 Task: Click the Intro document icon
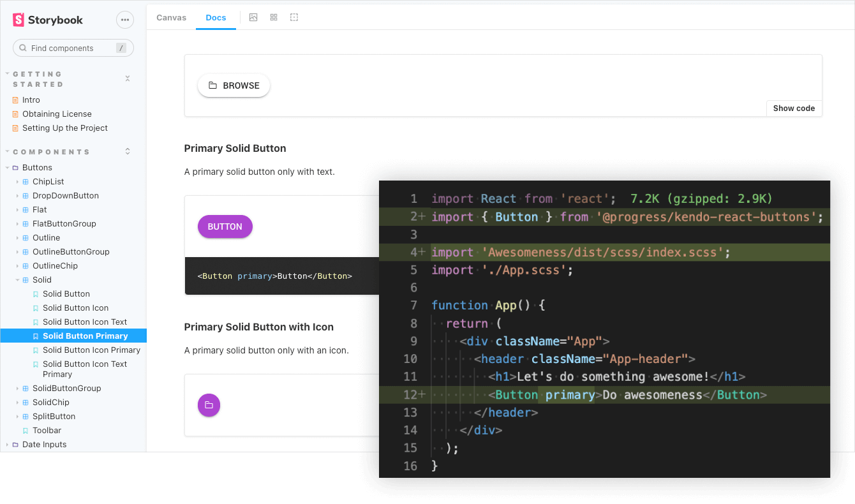click(x=16, y=100)
